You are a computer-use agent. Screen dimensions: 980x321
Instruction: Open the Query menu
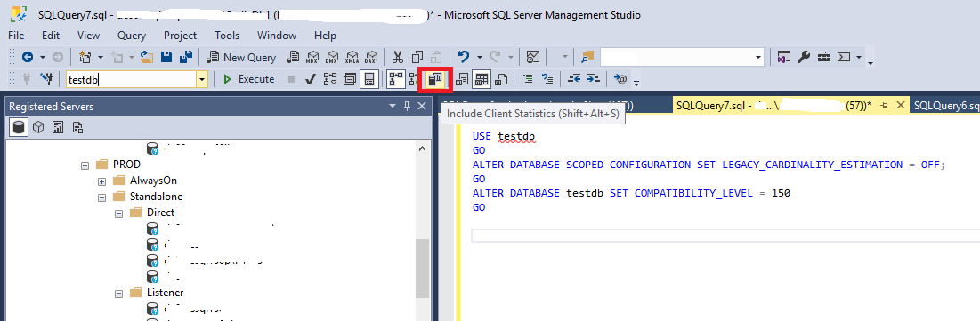[x=131, y=36]
